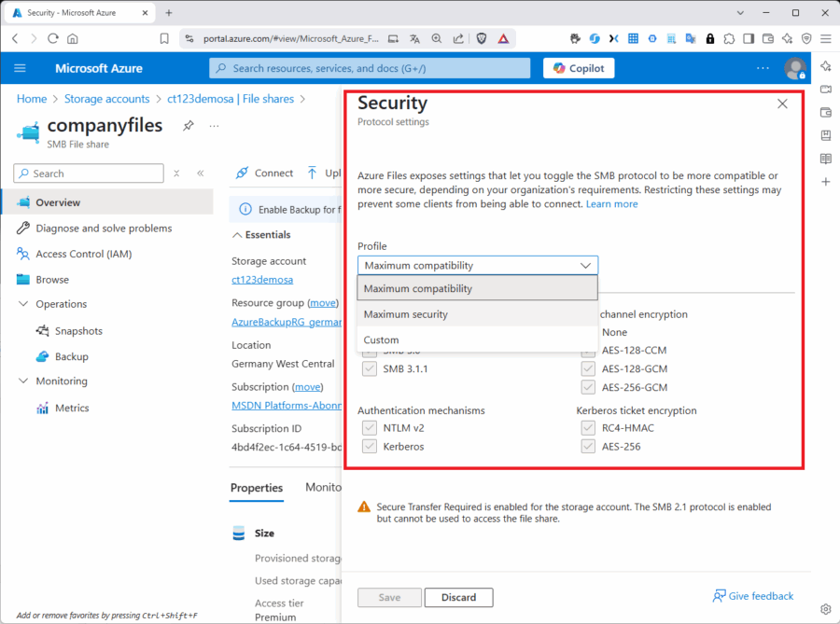
Task: Open the reading list book icon
Action: 826,159
